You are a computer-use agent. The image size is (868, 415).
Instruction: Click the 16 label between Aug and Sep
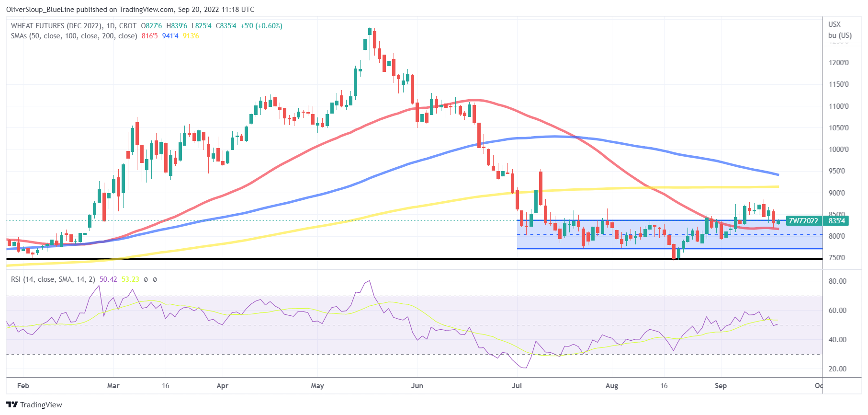click(x=664, y=386)
